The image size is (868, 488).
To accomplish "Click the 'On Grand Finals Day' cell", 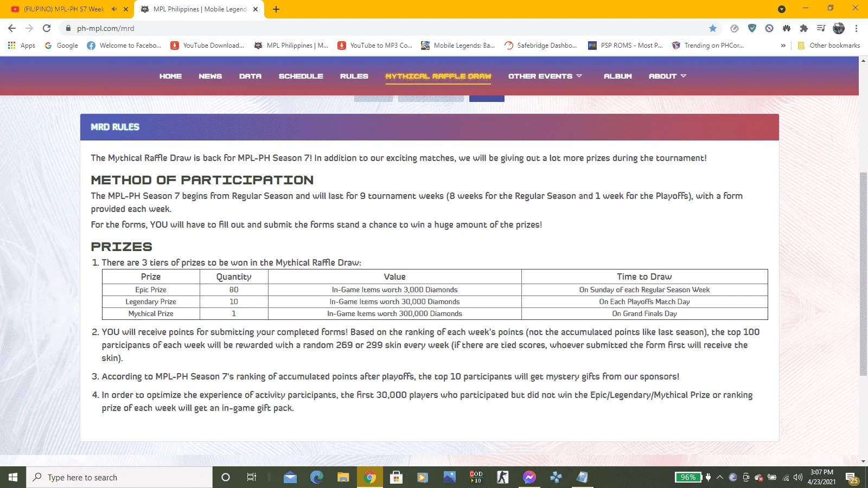I will 644,314.
